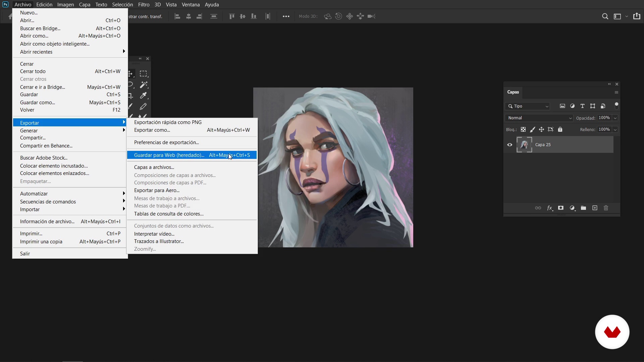
Task: Click the 3D slide object icon
Action: 361,16
